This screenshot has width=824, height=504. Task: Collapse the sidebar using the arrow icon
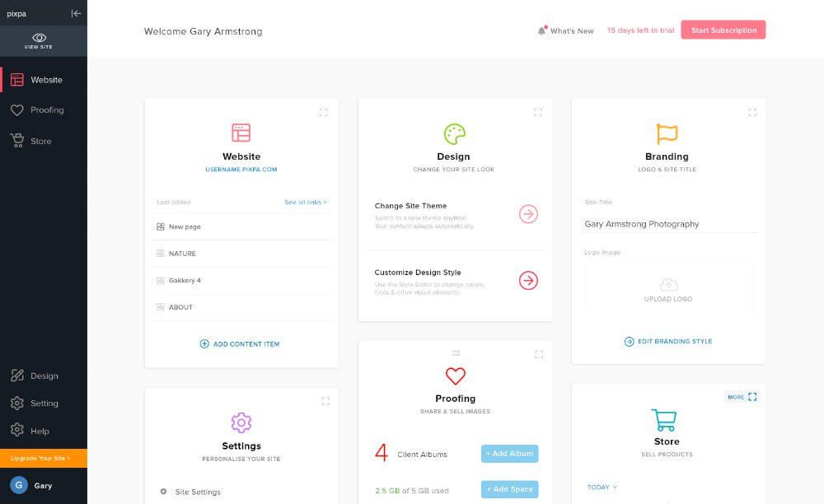coord(76,13)
